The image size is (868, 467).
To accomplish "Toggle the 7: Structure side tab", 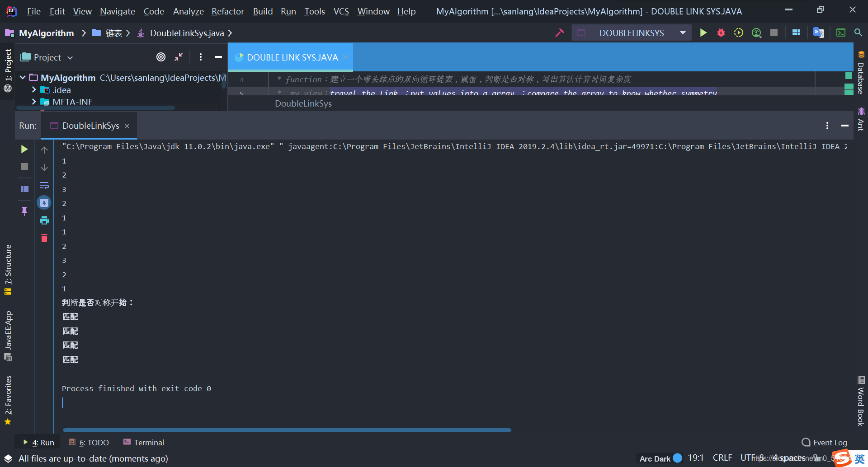I will point(8,269).
